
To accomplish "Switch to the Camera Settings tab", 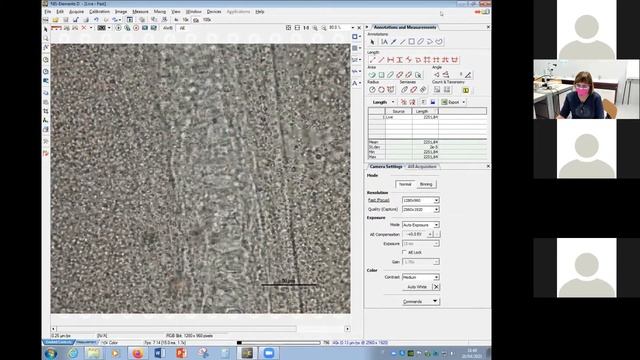I will click(385, 167).
